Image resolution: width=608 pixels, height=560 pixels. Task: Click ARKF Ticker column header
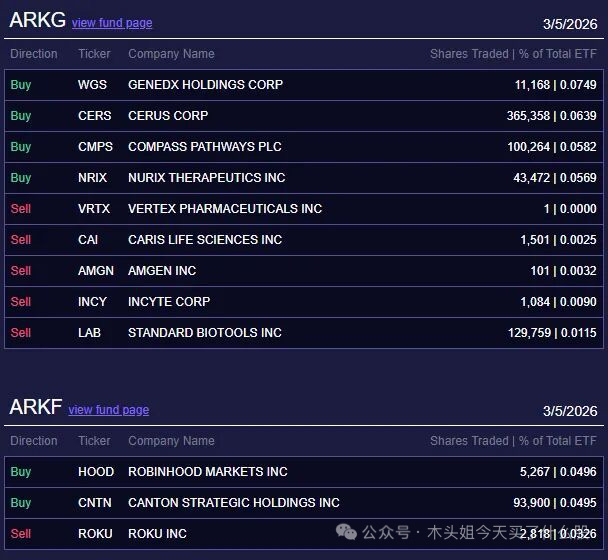(x=94, y=441)
